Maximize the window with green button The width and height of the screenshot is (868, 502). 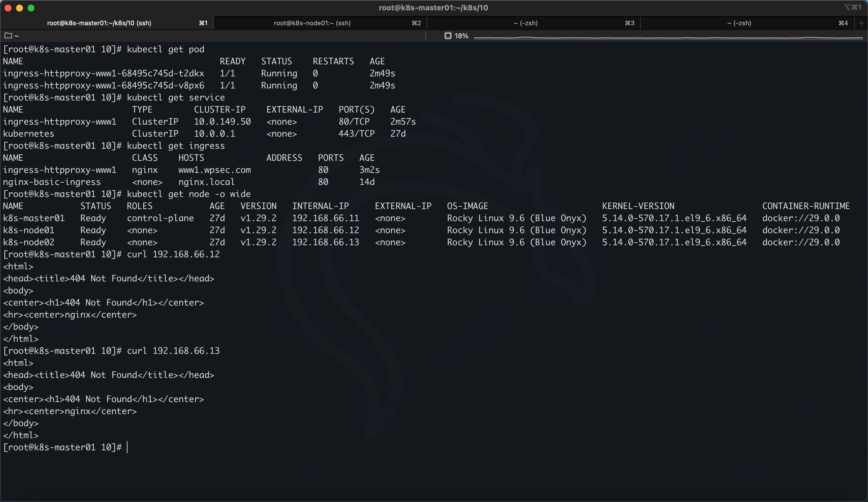click(31, 8)
